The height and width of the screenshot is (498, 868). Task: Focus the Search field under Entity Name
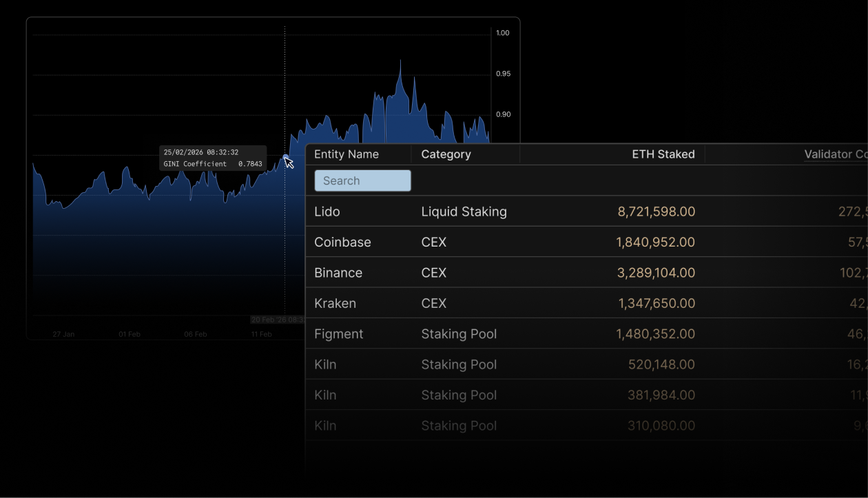tap(363, 180)
